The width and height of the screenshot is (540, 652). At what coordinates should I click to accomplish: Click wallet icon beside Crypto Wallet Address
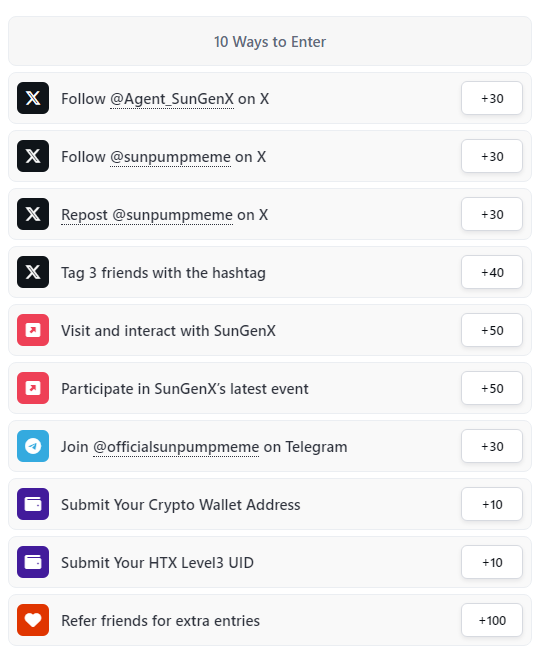coord(33,504)
